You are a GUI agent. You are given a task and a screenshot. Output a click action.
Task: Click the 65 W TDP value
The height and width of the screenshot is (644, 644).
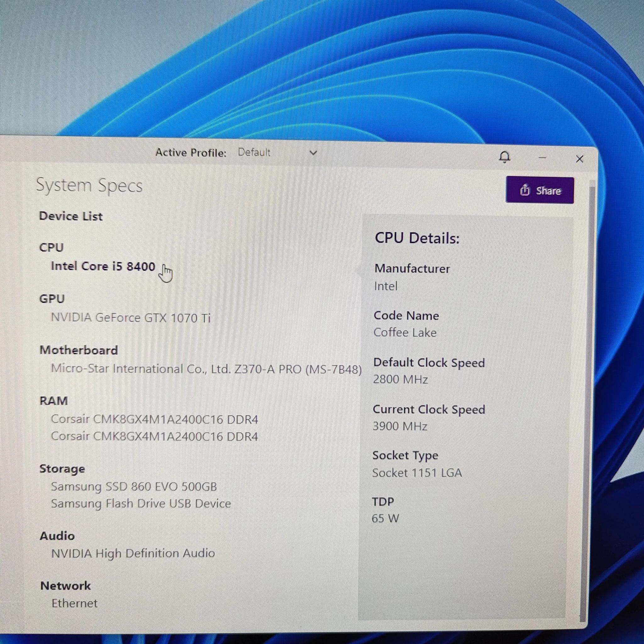385,518
